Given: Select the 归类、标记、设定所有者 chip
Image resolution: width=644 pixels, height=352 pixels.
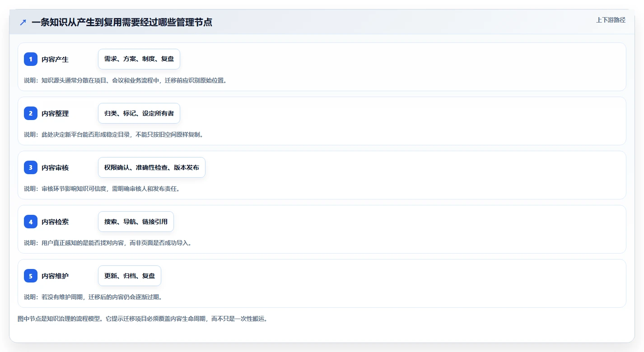Looking at the screenshot, I should 139,113.
